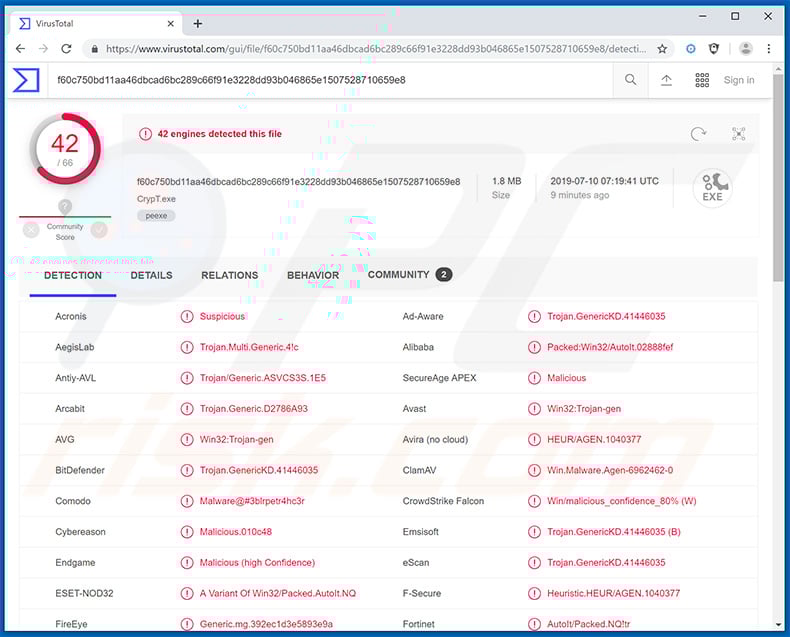This screenshot has height=637, width=790.
Task: Open the RELATIONS tab
Action: 230,276
